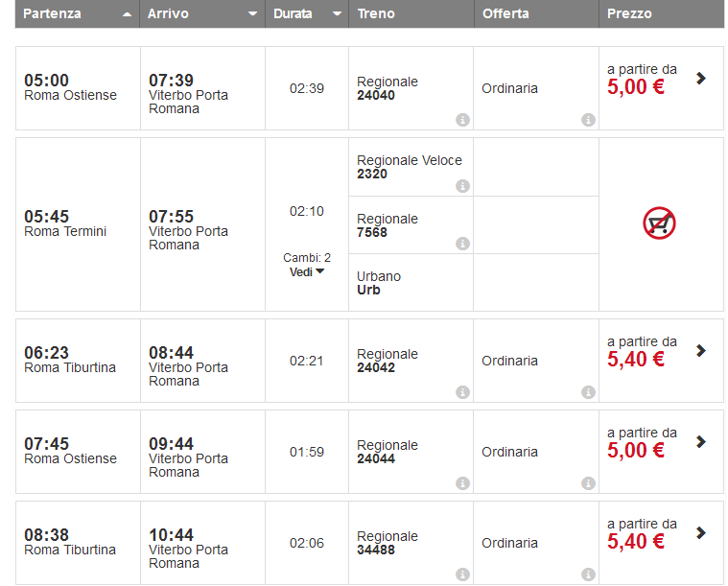Click info icon for train Regionale 7568

coord(462,244)
